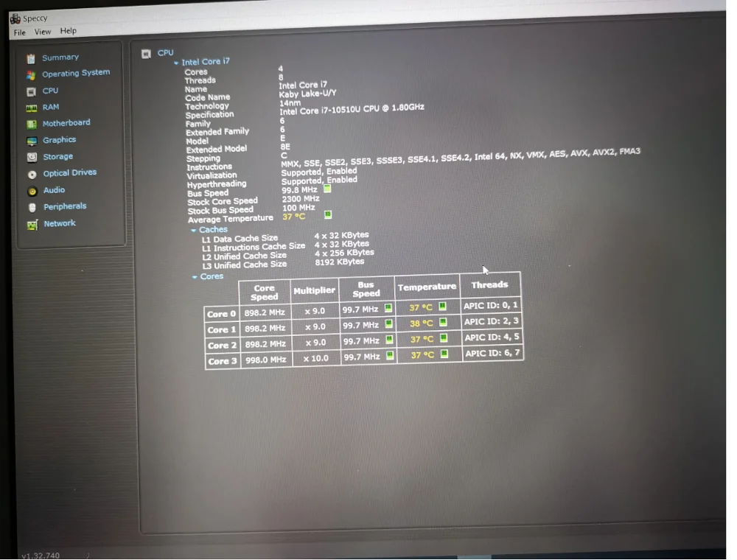Click the Temperature column header
Image resolution: width=737 pixels, height=560 pixels.
[427, 287]
